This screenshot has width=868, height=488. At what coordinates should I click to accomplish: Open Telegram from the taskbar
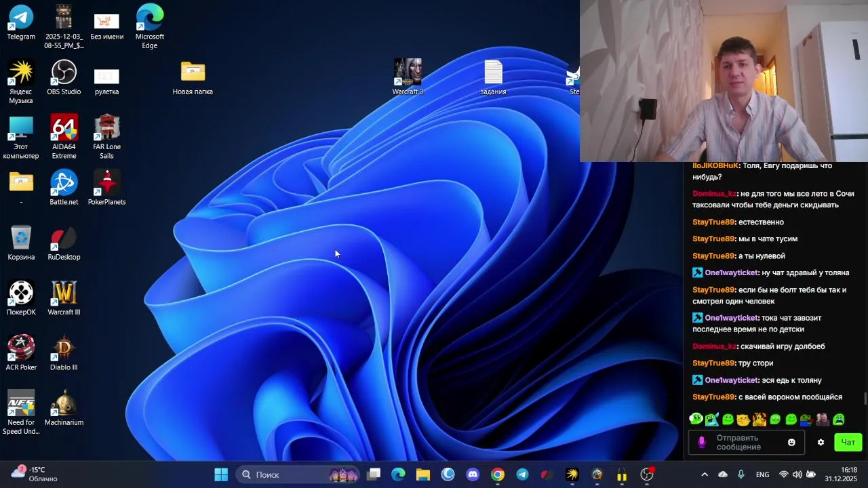click(x=522, y=474)
